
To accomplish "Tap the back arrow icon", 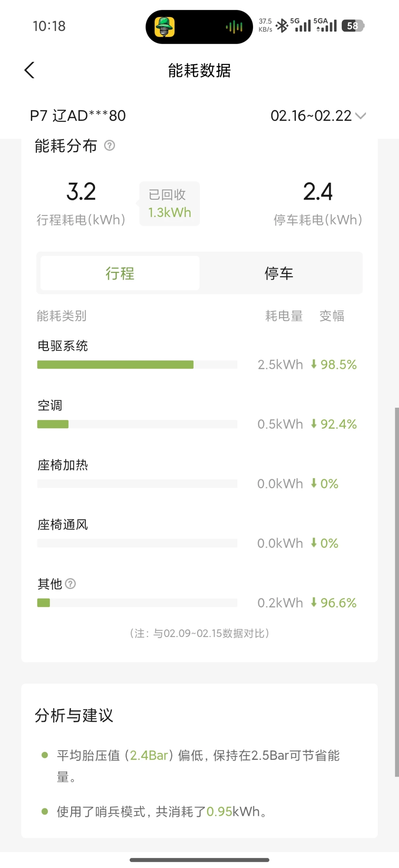I will (29, 70).
